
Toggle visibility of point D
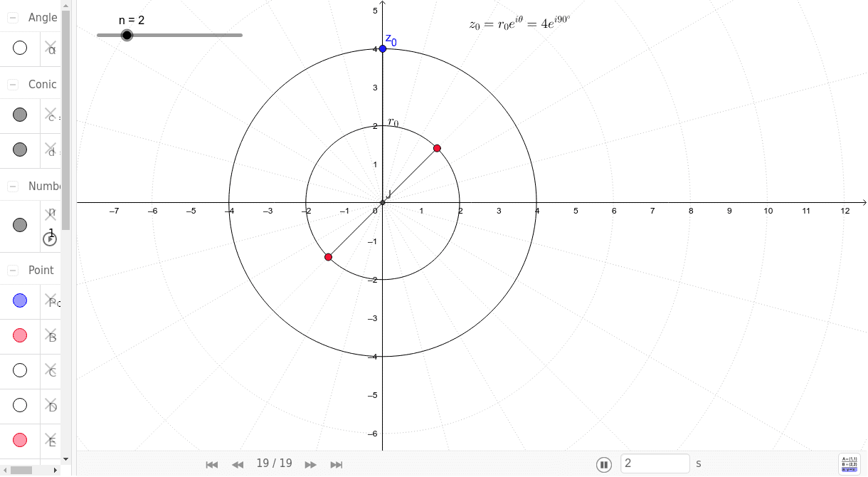(x=20, y=405)
